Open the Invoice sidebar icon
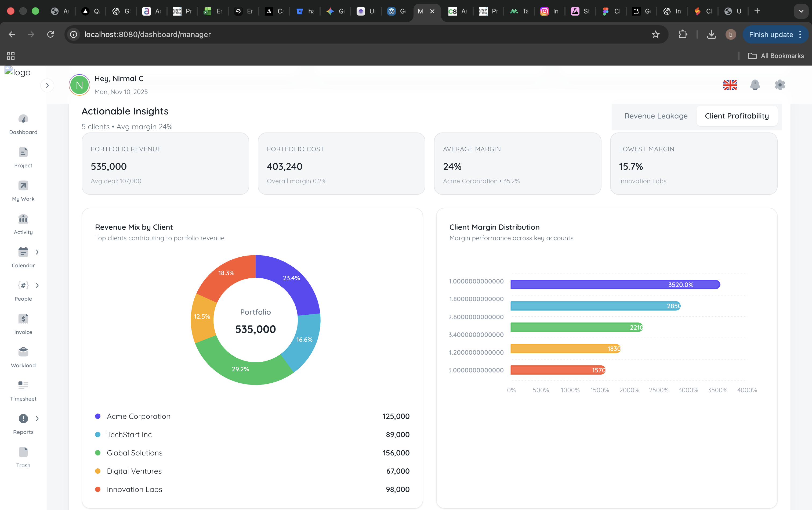The image size is (812, 510). coord(23,319)
